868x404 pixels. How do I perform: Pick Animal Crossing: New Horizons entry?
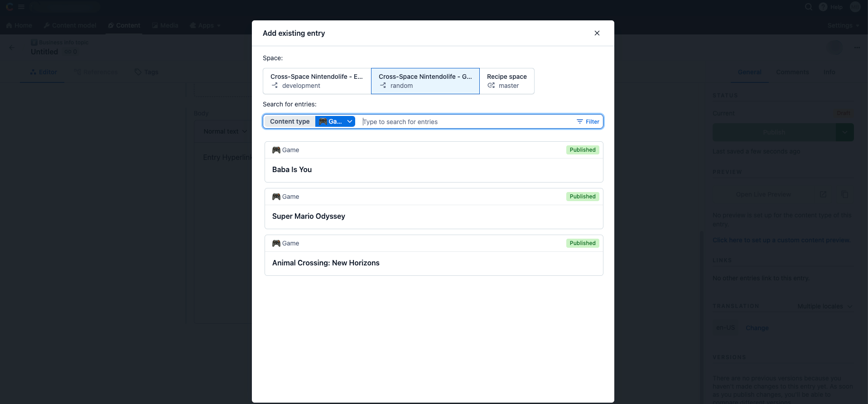(x=434, y=255)
